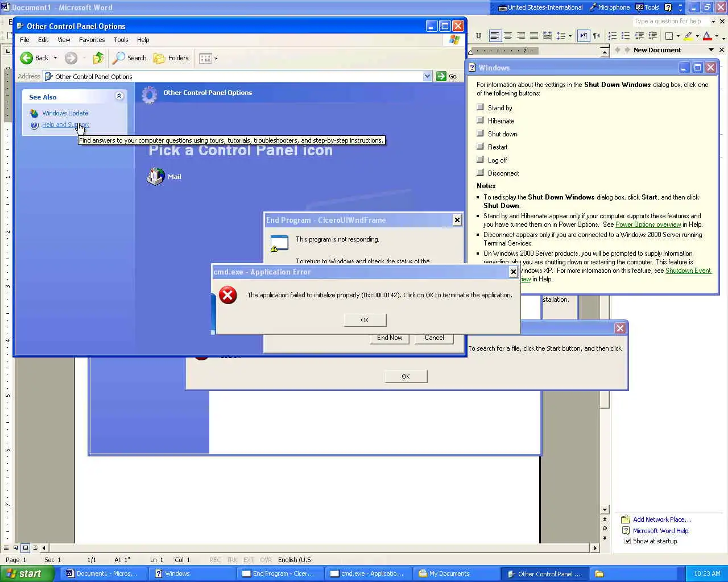This screenshot has height=582, width=728.
Task: Click the Word horizontal scrollbar right arrow
Action: [595, 548]
